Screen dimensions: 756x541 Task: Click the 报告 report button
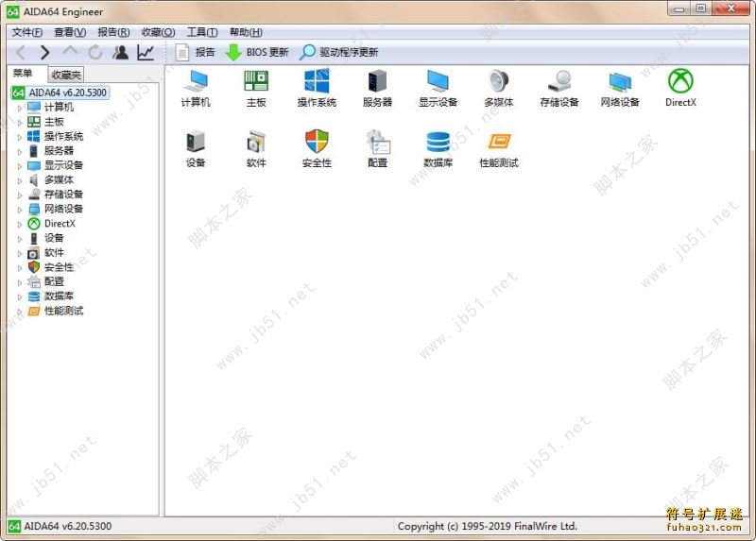pos(196,52)
